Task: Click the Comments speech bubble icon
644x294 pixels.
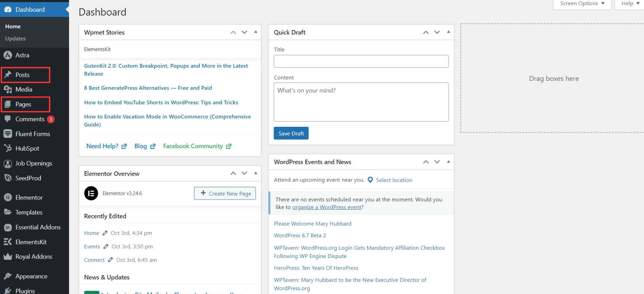Action: click(8, 119)
